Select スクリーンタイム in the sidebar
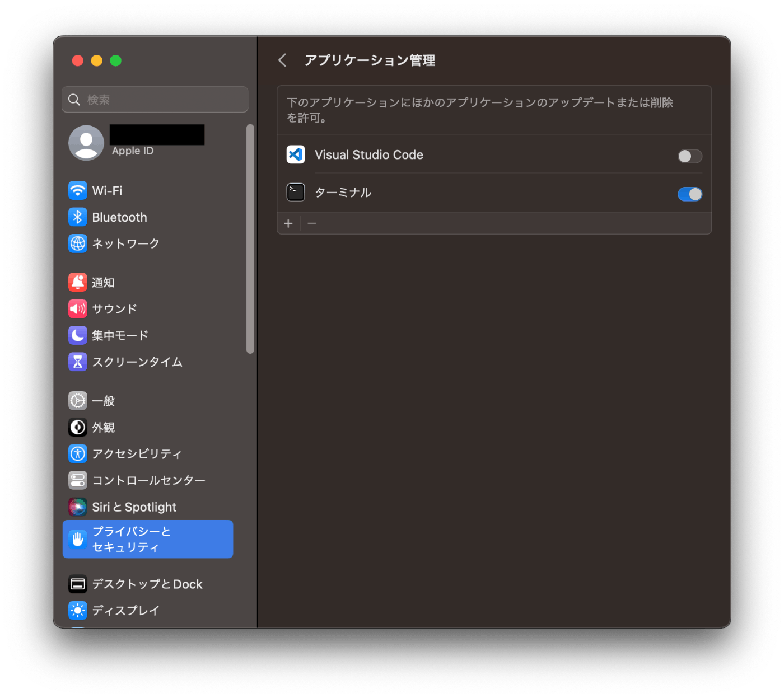784x698 pixels. coord(148,362)
